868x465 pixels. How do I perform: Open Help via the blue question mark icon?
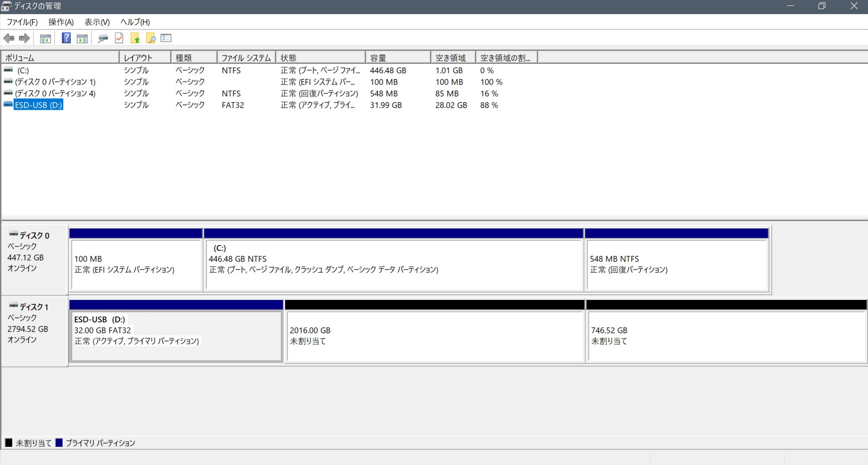coord(66,38)
